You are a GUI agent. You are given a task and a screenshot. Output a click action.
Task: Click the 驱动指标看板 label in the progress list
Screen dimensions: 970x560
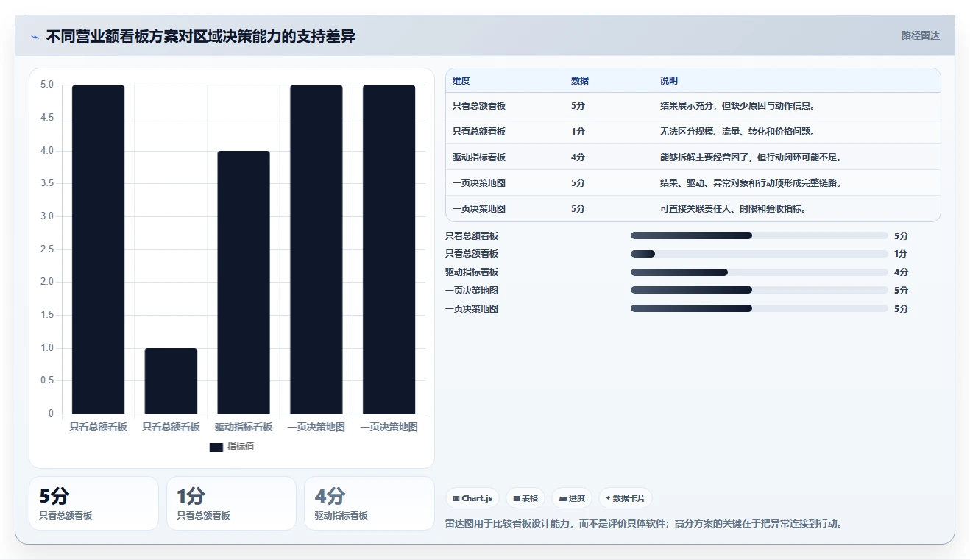pos(472,272)
